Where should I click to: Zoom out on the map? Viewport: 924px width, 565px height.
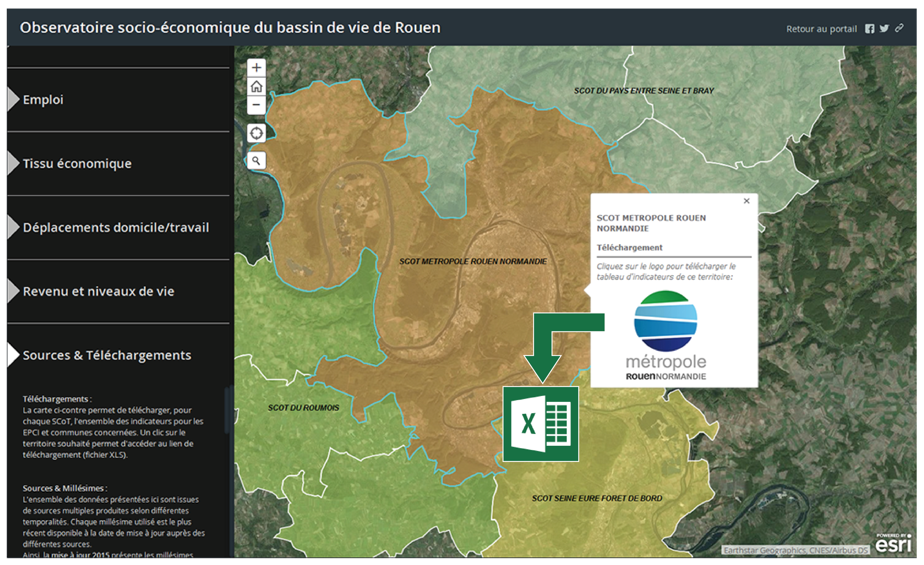pyautogui.click(x=257, y=105)
